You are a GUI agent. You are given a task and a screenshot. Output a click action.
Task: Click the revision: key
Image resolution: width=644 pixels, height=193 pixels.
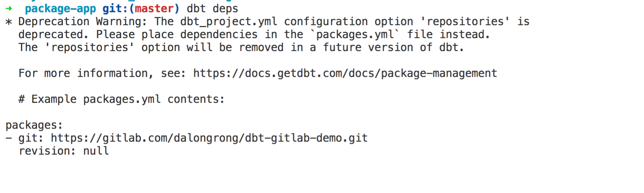(47, 151)
